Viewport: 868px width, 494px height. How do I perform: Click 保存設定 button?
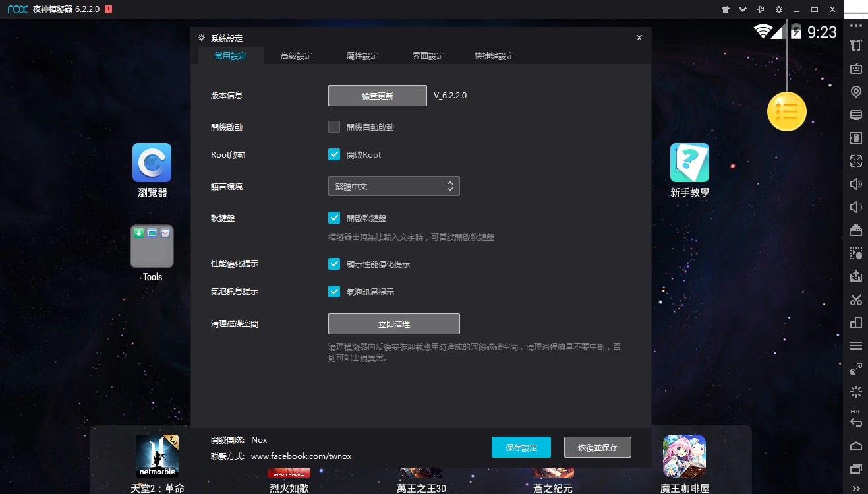[x=521, y=447]
